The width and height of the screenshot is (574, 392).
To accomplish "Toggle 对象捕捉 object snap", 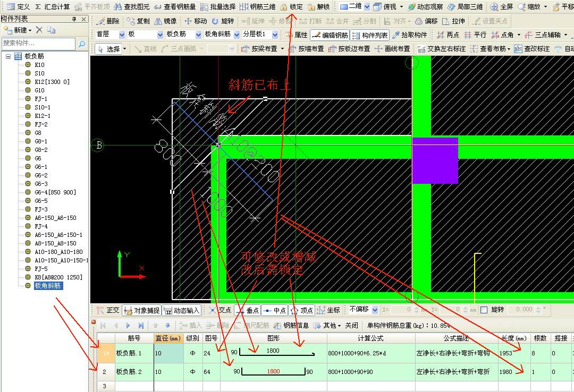I will pos(141,310).
